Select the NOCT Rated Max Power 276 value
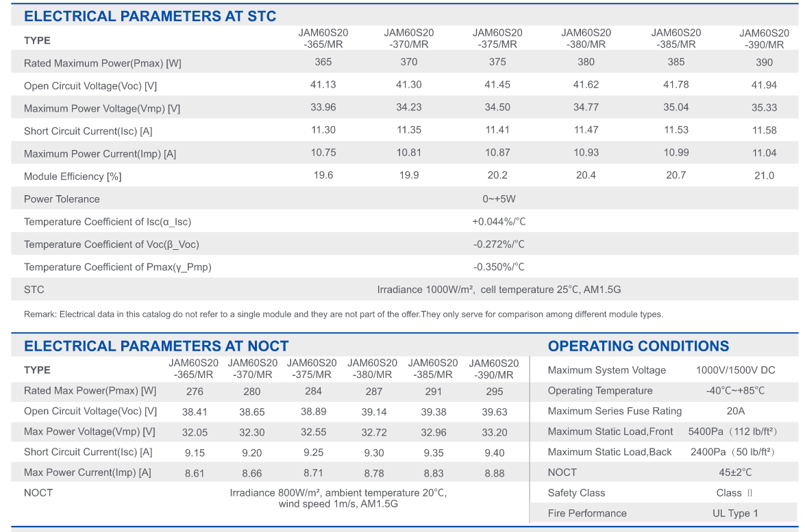Screen dimensions: 805x532 [195, 392]
